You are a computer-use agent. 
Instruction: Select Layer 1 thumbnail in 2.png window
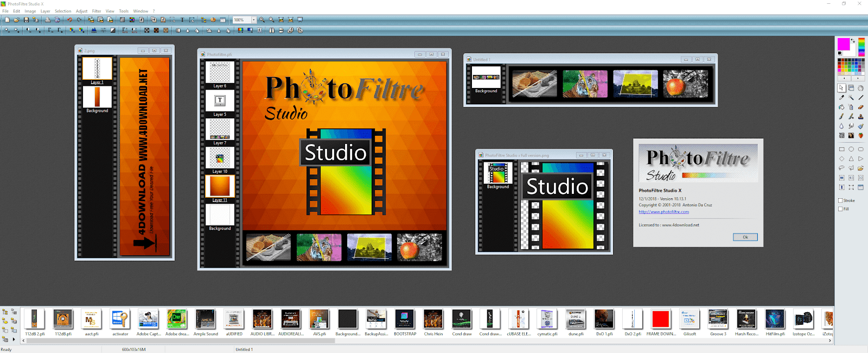point(97,68)
